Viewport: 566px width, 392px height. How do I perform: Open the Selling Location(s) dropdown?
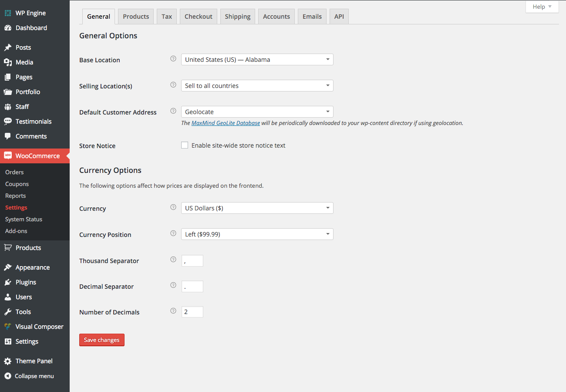[x=257, y=86]
